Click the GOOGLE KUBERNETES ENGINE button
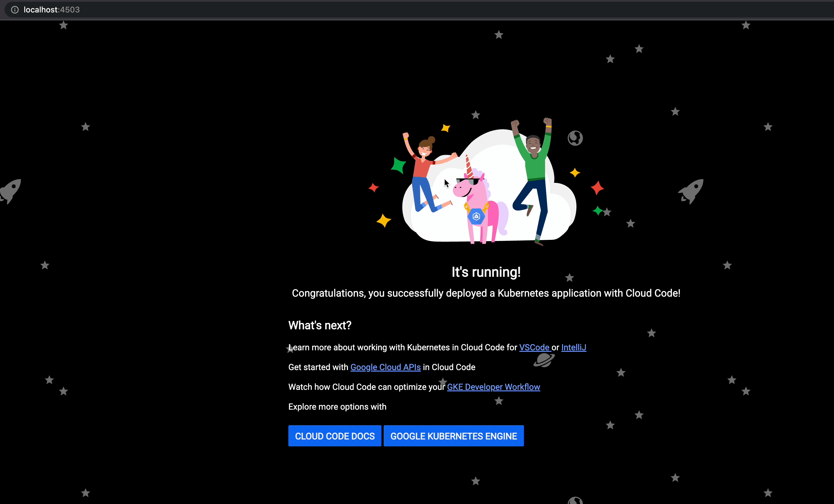Screen dimensions: 834x504 click(453, 436)
